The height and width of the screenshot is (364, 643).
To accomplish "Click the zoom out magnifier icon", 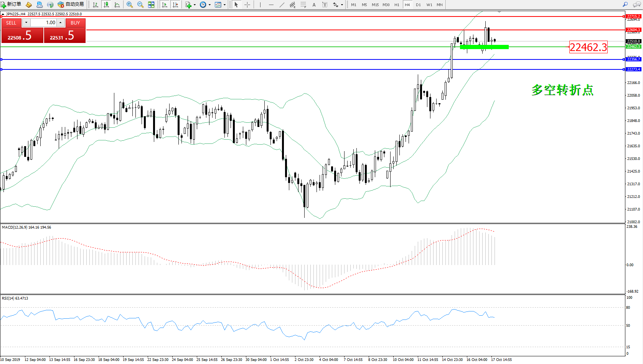I will (x=140, y=5).
